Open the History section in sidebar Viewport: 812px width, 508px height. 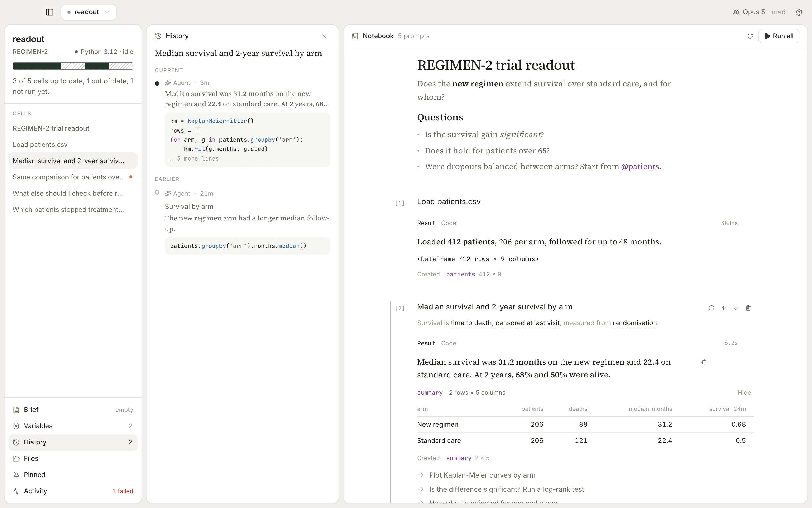tap(73, 442)
